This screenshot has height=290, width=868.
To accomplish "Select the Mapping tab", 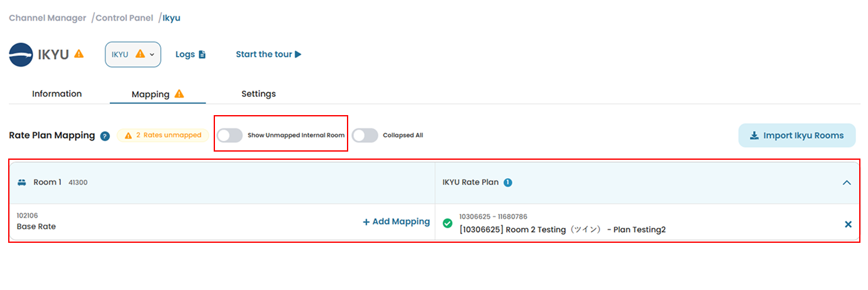I will tap(158, 94).
